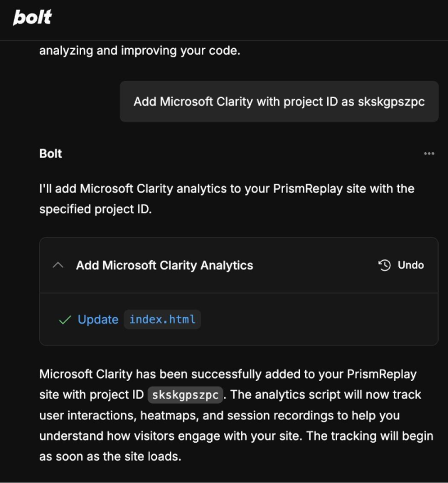
Task: Open the message actions dropdown next to Bolt
Action: click(430, 153)
